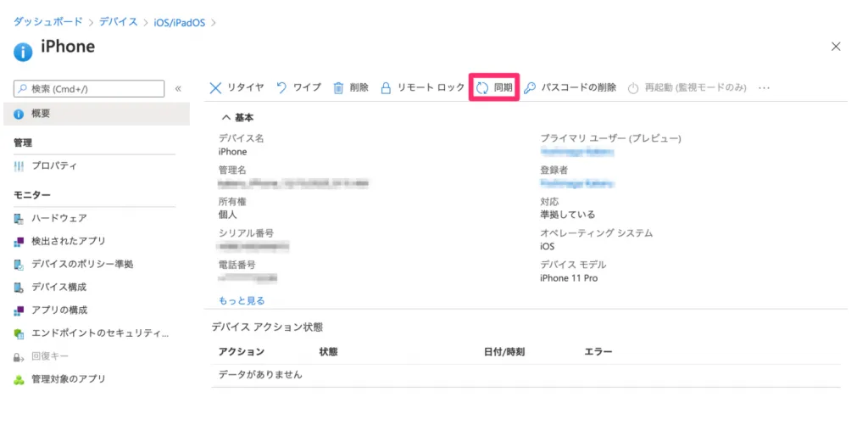Click the もっと見る (See more) link

(x=242, y=300)
